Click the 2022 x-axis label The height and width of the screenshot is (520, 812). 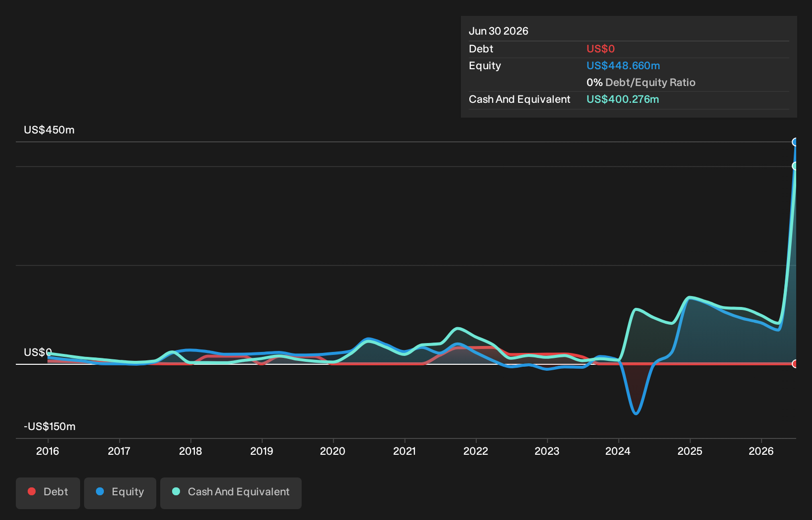[x=476, y=451]
